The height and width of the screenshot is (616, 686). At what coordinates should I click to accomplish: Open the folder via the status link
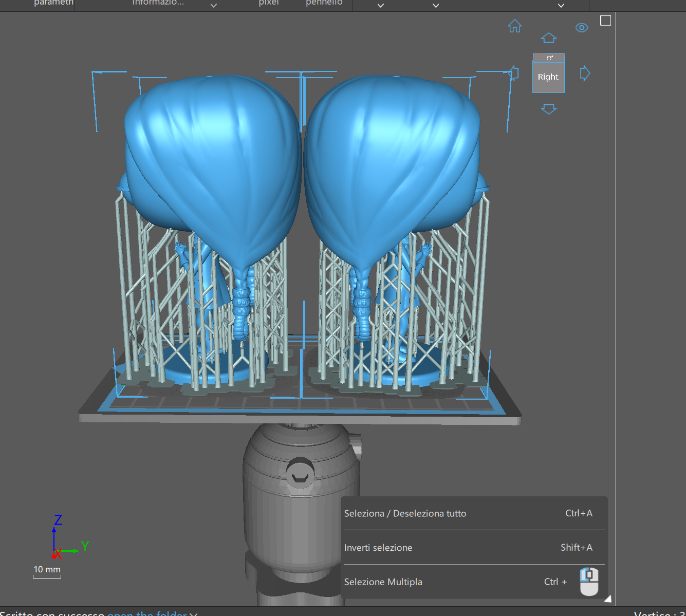click(146, 613)
